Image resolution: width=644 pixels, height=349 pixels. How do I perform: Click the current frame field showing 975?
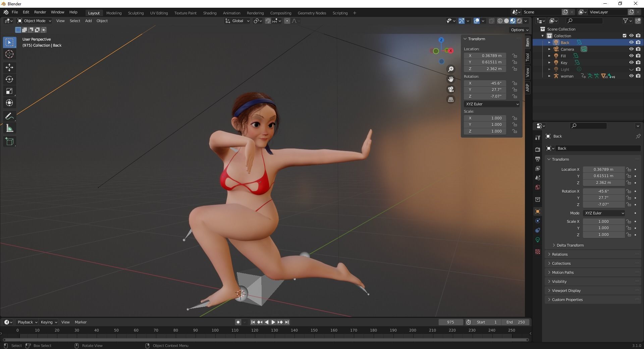click(x=450, y=322)
